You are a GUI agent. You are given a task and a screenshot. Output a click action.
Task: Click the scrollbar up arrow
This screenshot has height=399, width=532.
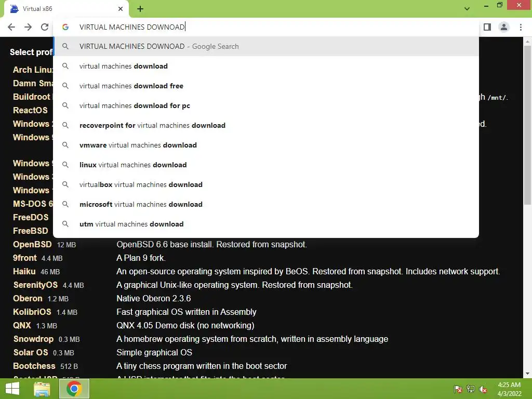[x=527, y=42]
